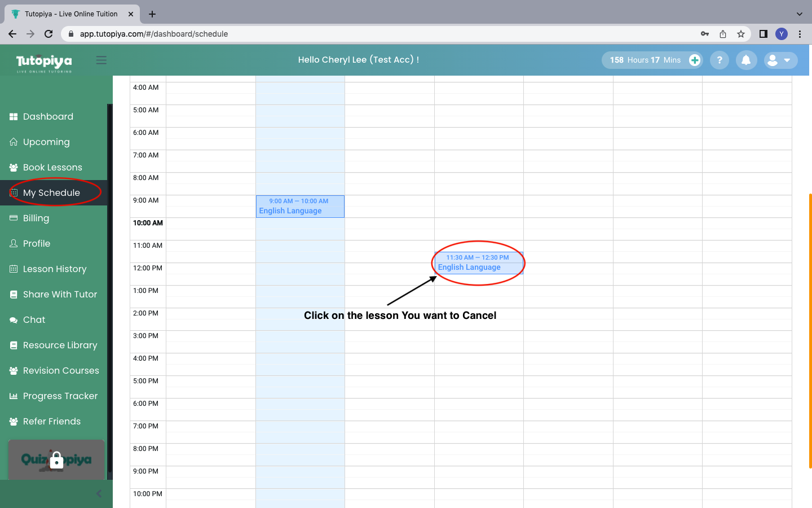Open a new browser tab
Image resolution: width=812 pixels, height=508 pixels.
click(x=152, y=14)
